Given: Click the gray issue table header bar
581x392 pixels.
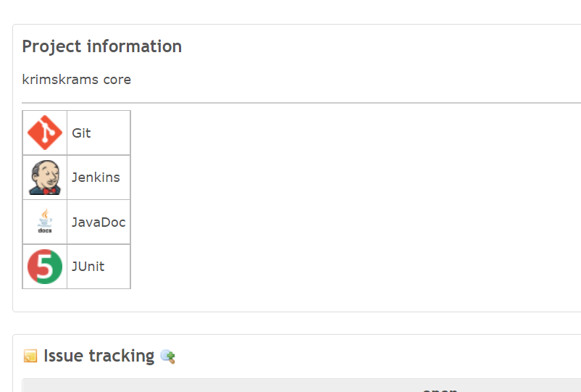Looking at the screenshot, I should coord(301,385).
